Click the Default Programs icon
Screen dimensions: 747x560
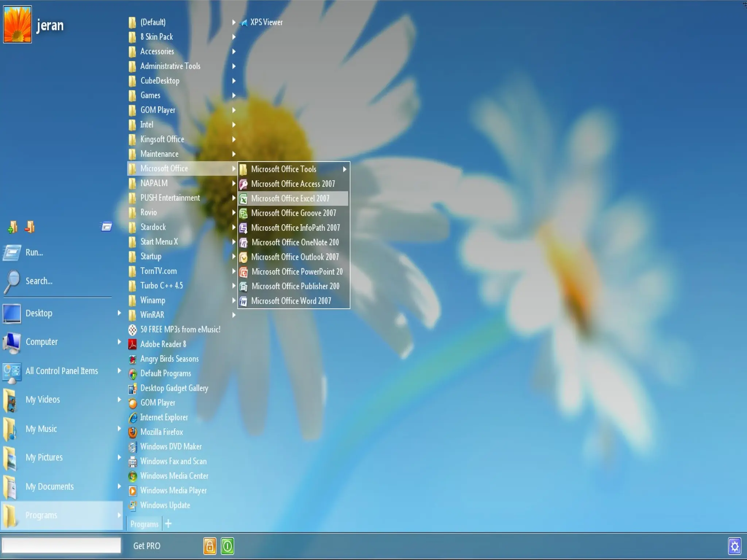(133, 374)
